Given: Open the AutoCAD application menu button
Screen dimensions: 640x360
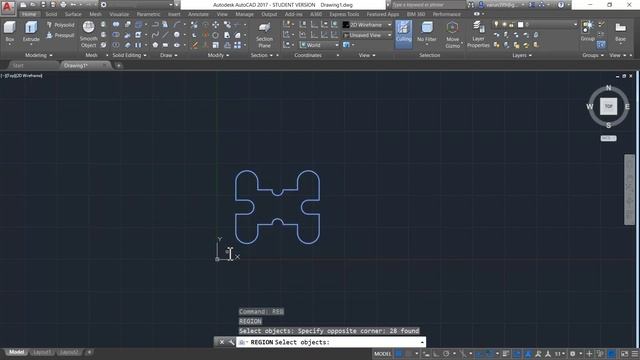Looking at the screenshot, I should (8, 7).
